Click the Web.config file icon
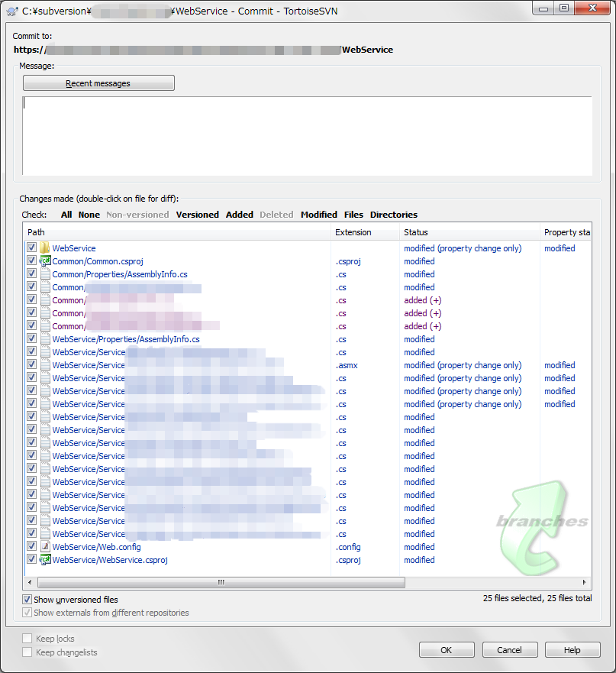 (x=44, y=547)
